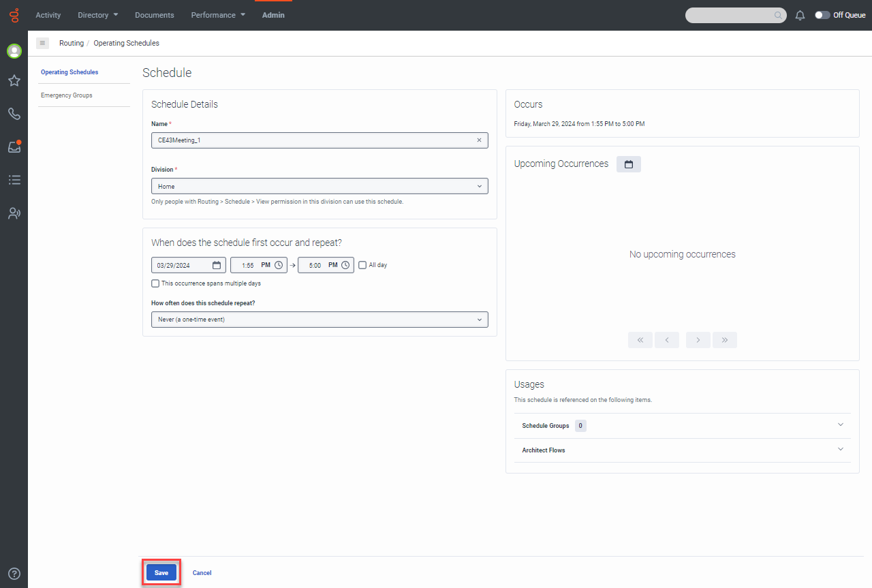The height and width of the screenshot is (588, 872).
Task: Check 'This occurrence spans multiple days'
Action: 155,283
